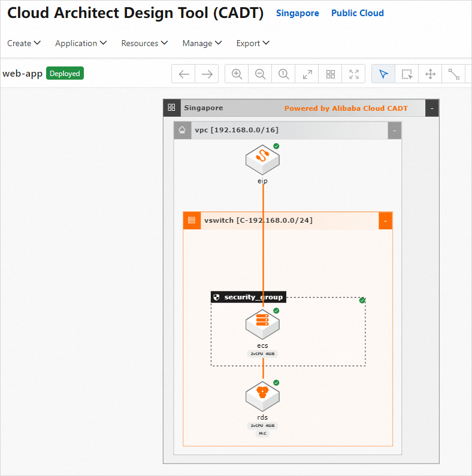
Task: Click the eip node label text
Action: pyautogui.click(x=262, y=181)
